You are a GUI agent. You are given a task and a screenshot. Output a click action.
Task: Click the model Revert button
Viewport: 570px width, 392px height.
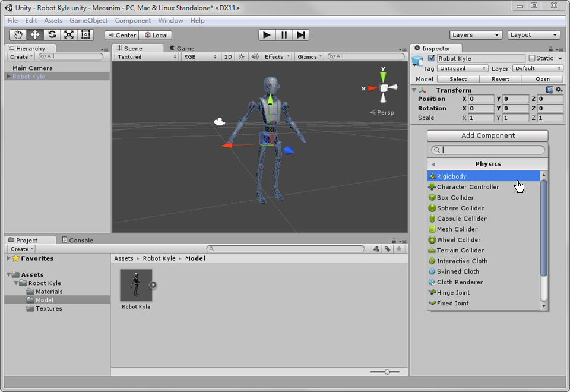pos(500,79)
